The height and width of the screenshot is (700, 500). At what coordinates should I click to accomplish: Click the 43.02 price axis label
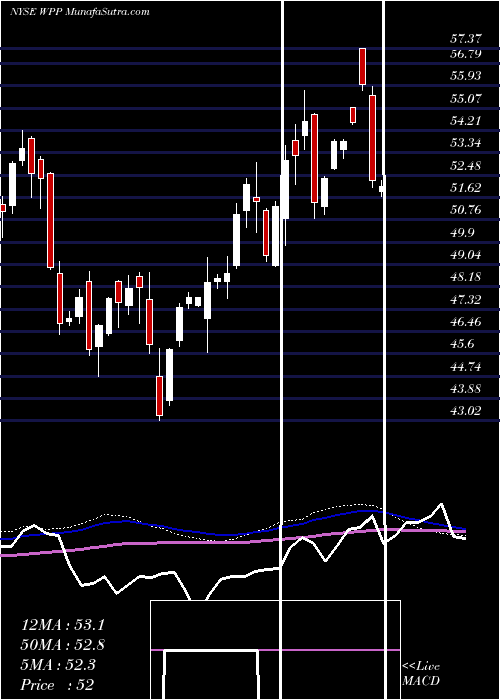coord(466,411)
